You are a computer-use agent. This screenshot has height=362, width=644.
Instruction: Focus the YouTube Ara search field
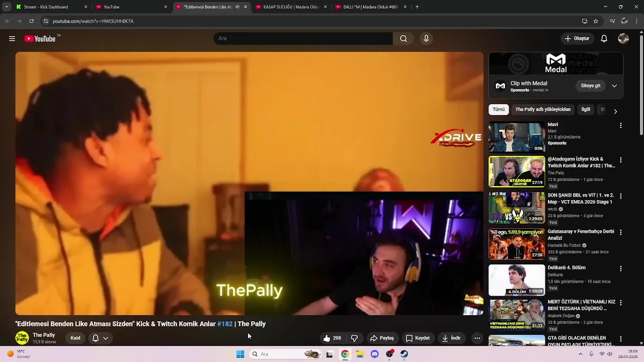303,39
